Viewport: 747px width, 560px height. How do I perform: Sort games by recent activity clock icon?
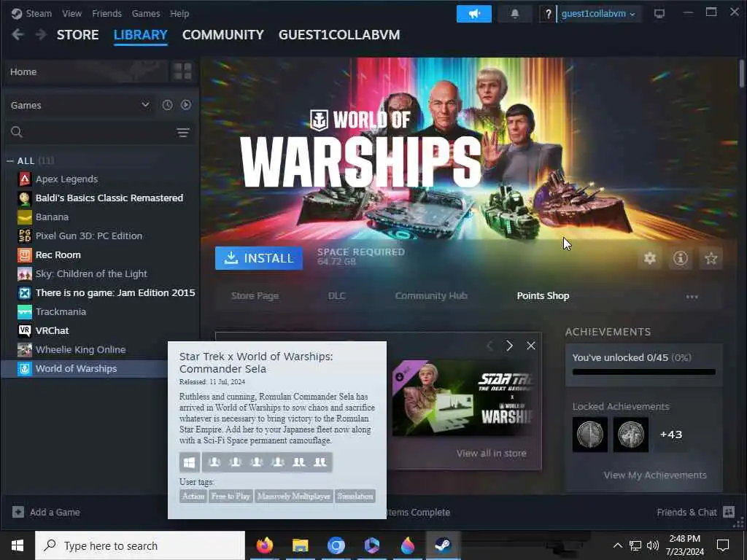pyautogui.click(x=167, y=105)
